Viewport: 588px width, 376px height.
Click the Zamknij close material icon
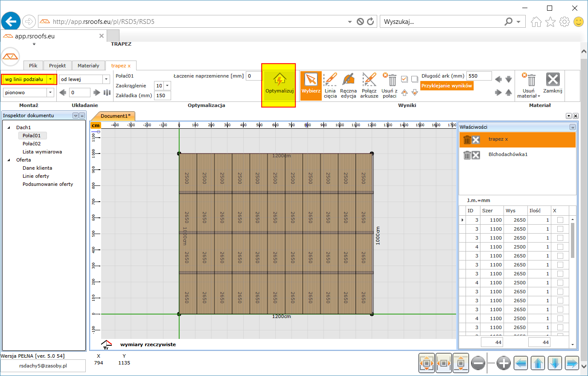(x=553, y=80)
